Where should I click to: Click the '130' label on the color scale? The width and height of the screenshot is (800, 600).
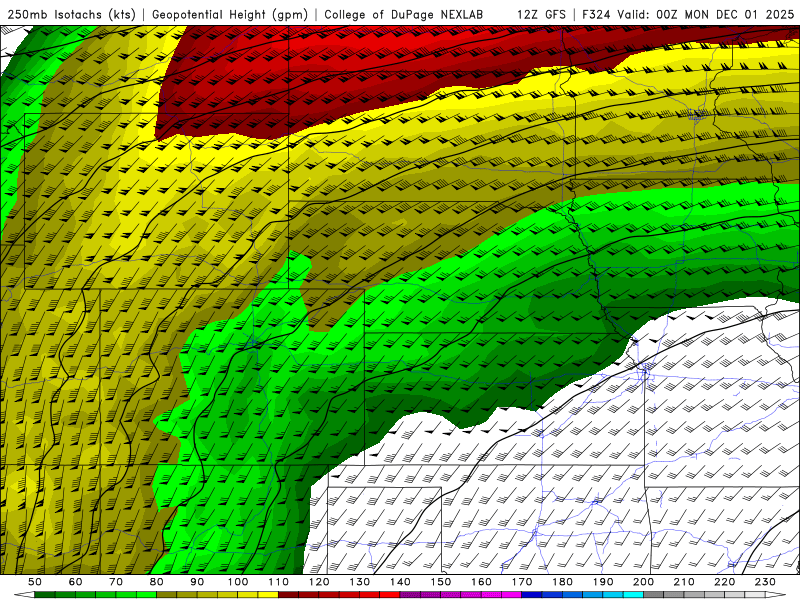tap(359, 582)
